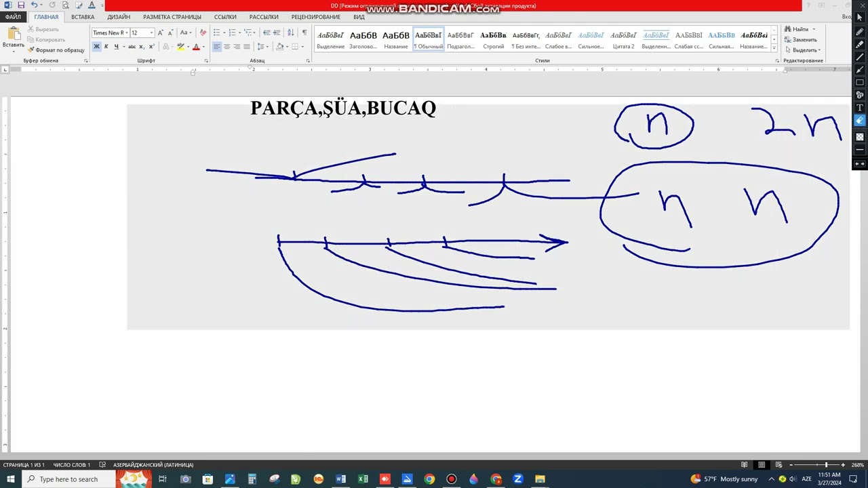This screenshot has height=488, width=868.
Task: Open the РЕЦЕНЗИРОВАНИЕ tab
Action: tap(316, 17)
